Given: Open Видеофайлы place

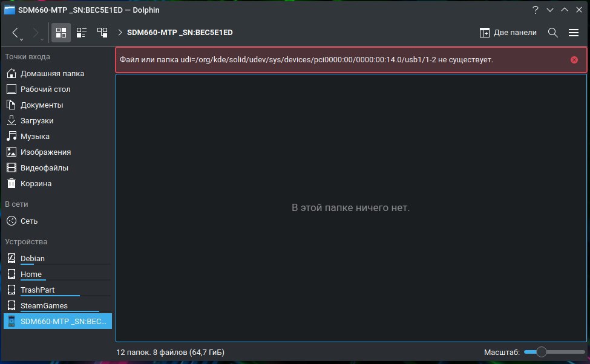Looking at the screenshot, I should (x=57, y=167).
